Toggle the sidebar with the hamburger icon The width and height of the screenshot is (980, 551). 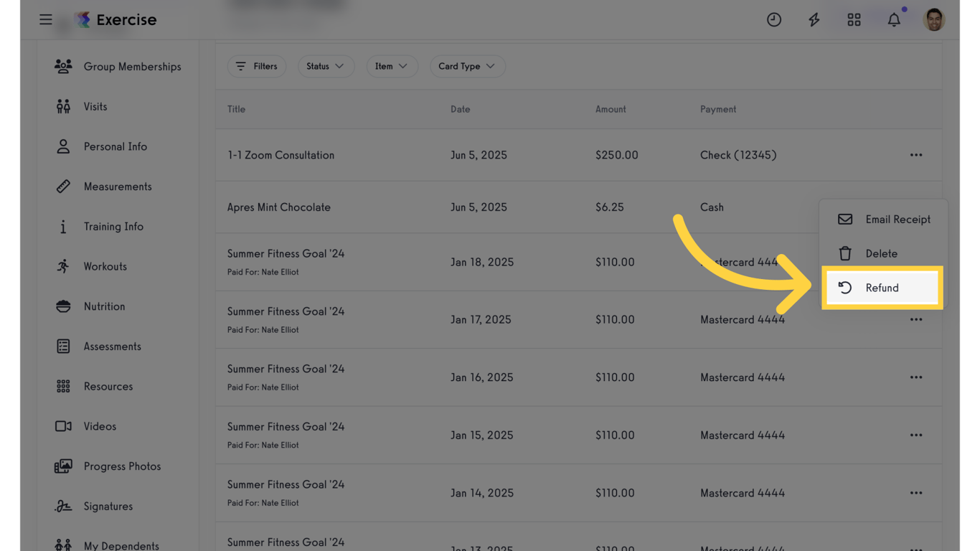(45, 19)
